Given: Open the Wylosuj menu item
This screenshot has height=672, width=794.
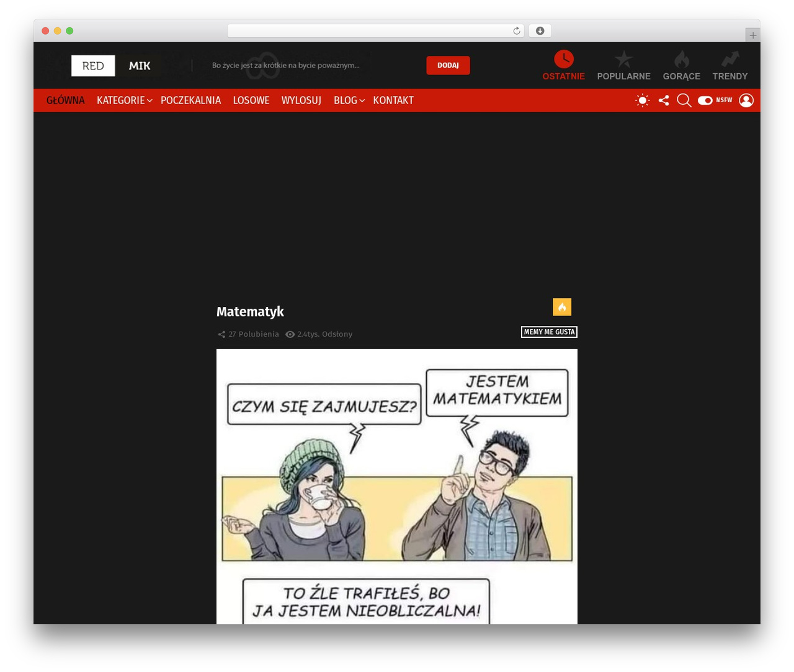Looking at the screenshot, I should point(301,100).
